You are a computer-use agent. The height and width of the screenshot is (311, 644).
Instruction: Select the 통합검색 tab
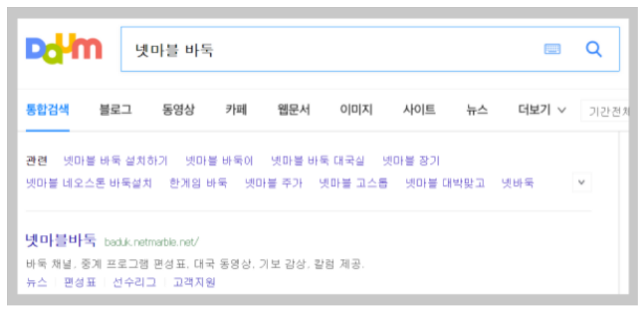(x=47, y=110)
